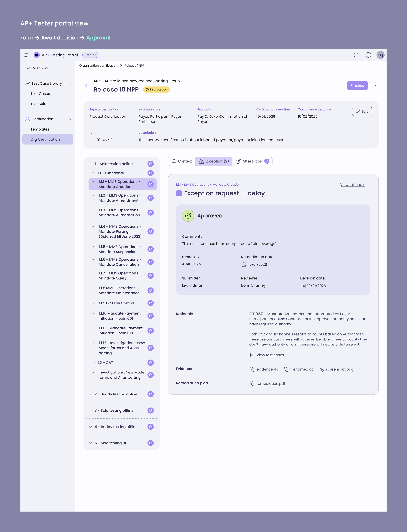Expand the 2 - Buddy testing online group
The width and height of the screenshot is (407, 532).
91,394
